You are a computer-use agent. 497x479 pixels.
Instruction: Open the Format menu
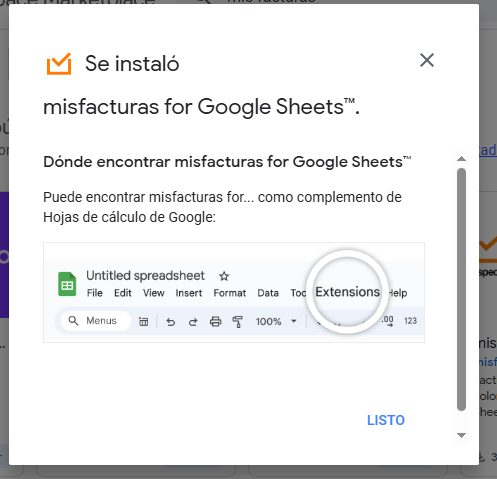point(230,293)
